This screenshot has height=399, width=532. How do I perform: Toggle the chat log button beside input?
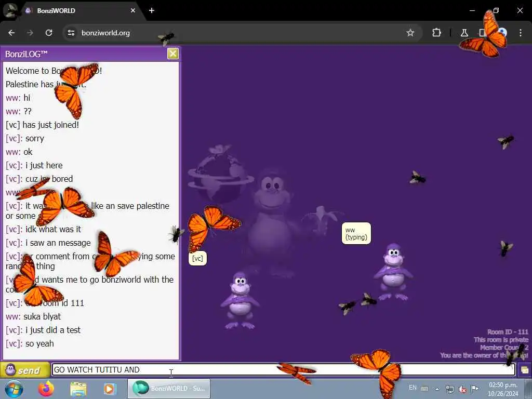525,370
